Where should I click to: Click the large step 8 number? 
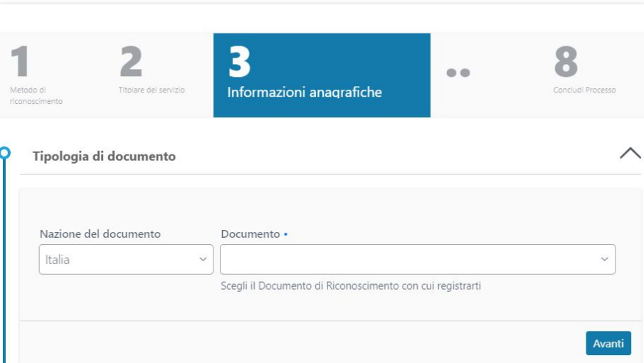click(566, 63)
